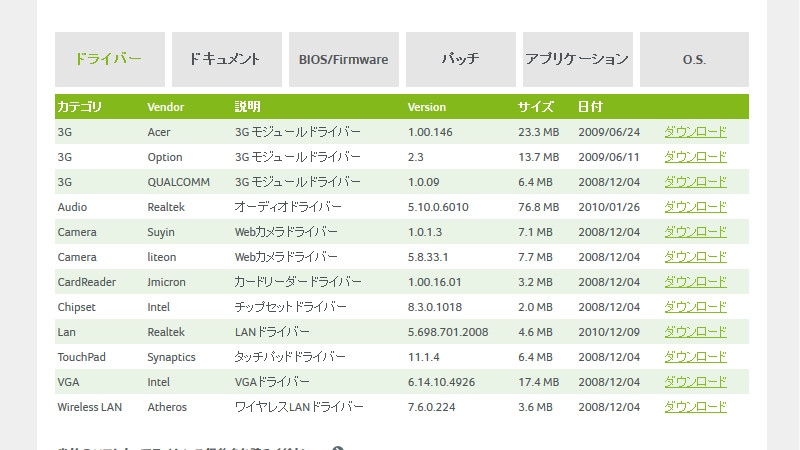
Task: Select the Jmicron vendor cell
Action: point(167,282)
